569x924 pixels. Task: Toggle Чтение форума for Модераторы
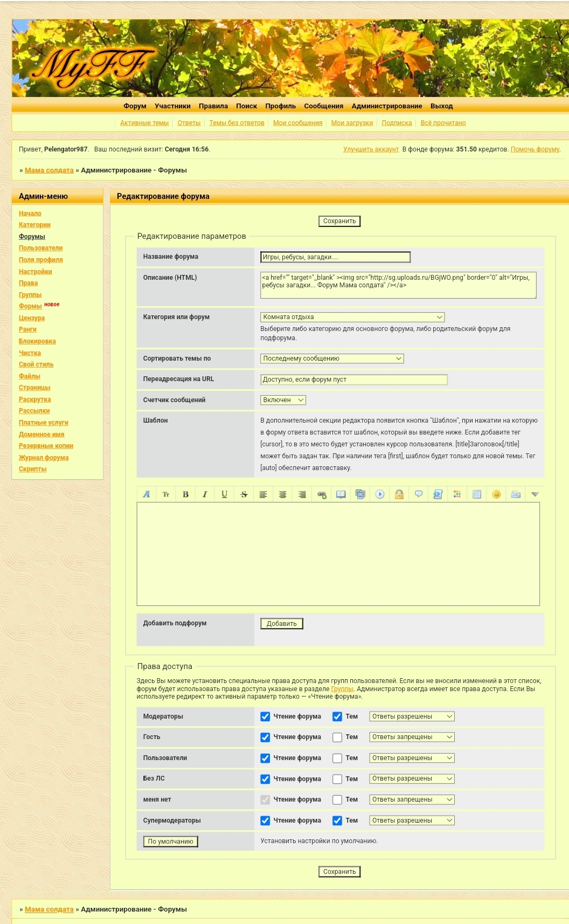point(265,716)
